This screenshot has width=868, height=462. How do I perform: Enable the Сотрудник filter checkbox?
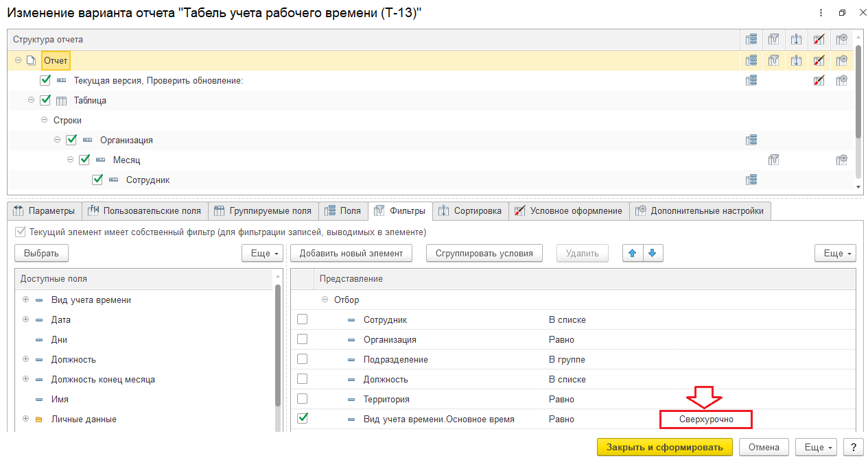coord(302,319)
